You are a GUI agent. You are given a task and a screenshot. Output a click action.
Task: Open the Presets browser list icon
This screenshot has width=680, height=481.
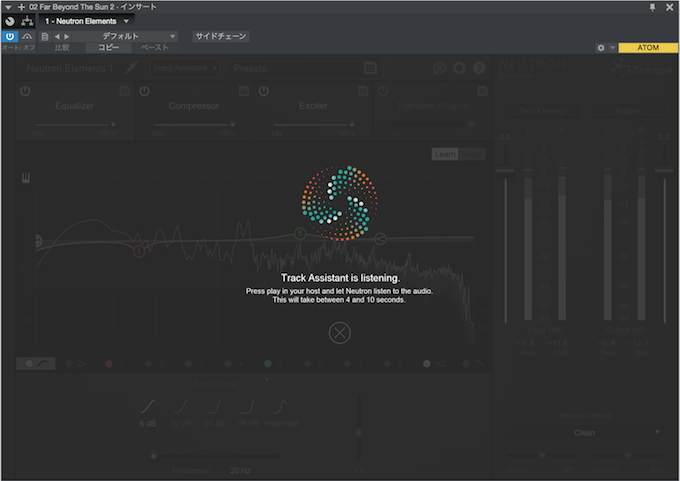click(x=370, y=68)
